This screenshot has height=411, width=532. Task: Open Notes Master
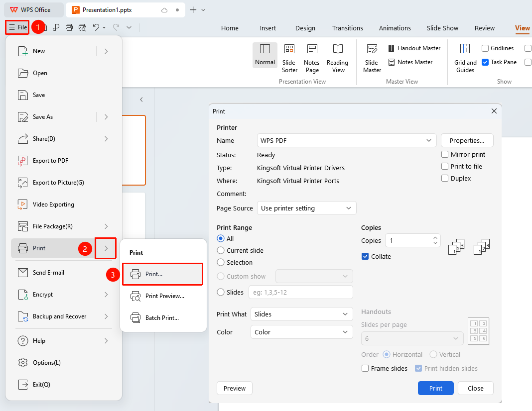click(410, 62)
